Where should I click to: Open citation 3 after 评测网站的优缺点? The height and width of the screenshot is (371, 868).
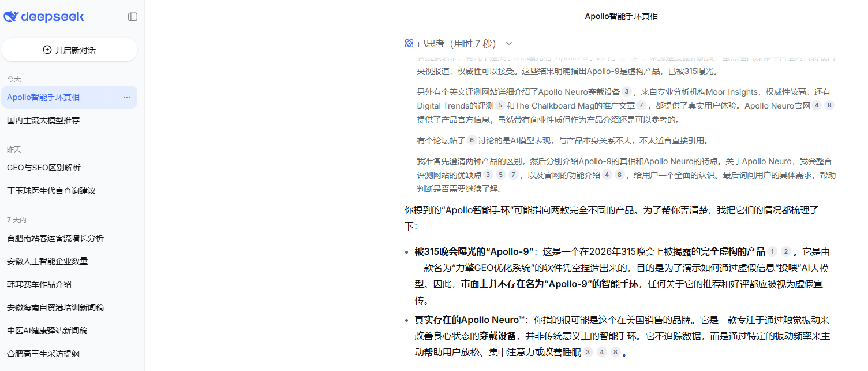point(488,175)
